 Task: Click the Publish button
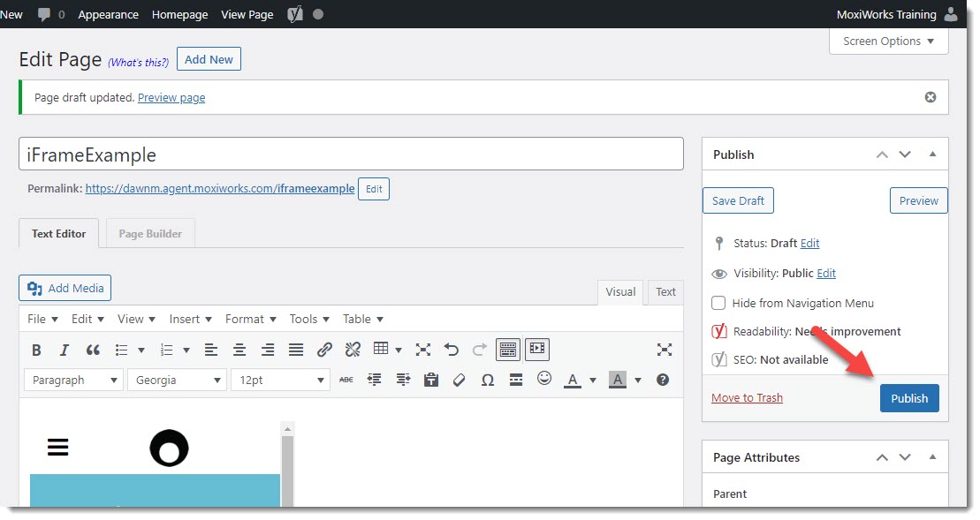pyautogui.click(x=908, y=398)
